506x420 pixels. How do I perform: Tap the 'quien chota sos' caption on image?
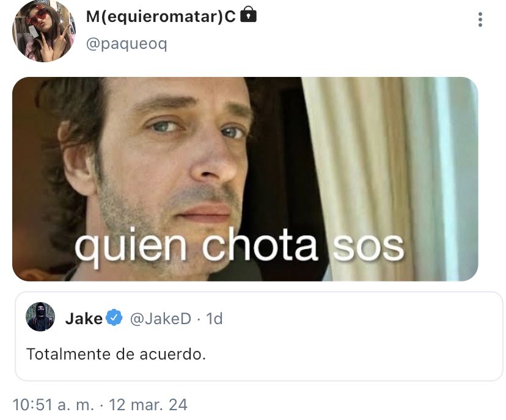pos(239,248)
